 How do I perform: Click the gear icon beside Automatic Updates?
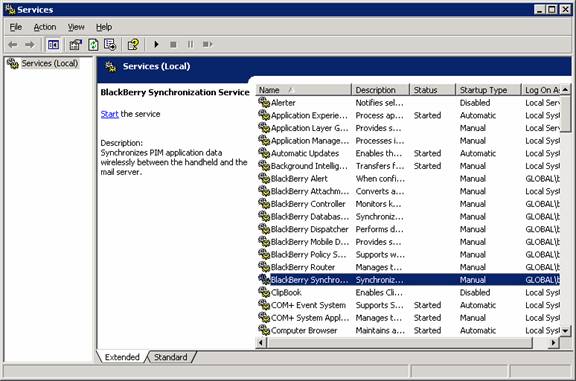point(264,153)
